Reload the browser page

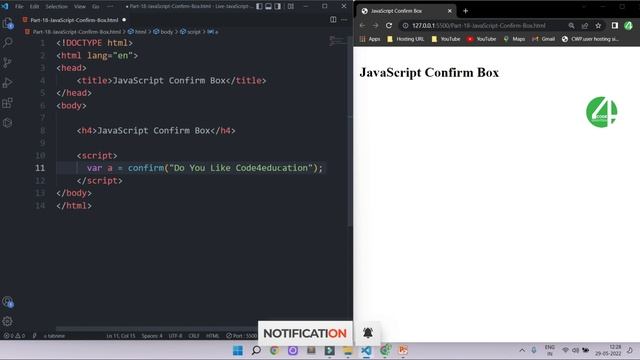coord(389,25)
